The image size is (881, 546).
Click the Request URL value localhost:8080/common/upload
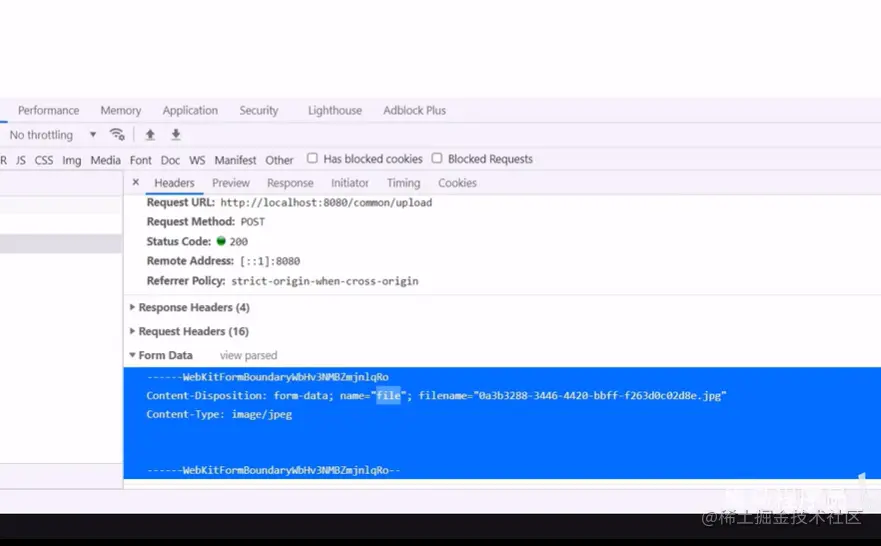[x=326, y=202]
